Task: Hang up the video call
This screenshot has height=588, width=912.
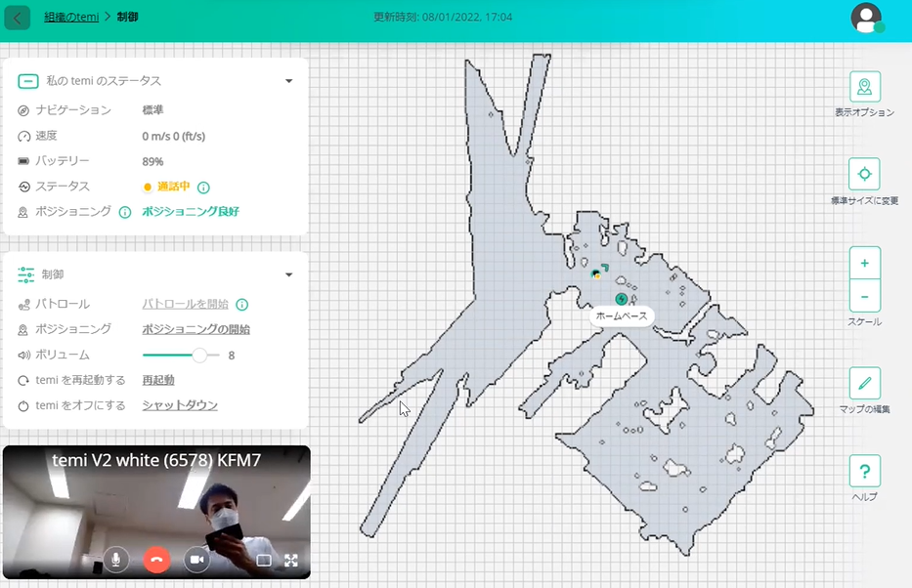Action: point(156,560)
